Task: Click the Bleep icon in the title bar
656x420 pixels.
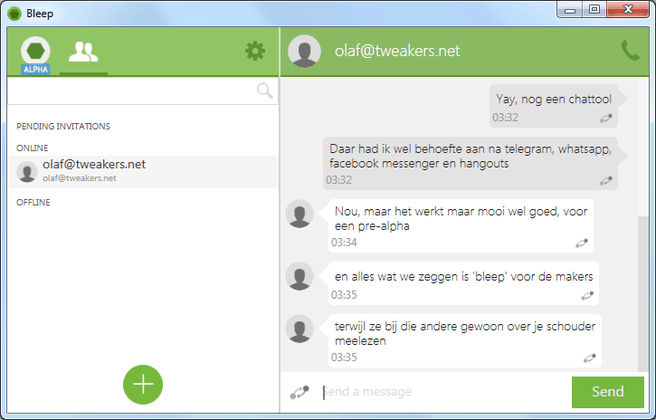Action: coord(14,13)
